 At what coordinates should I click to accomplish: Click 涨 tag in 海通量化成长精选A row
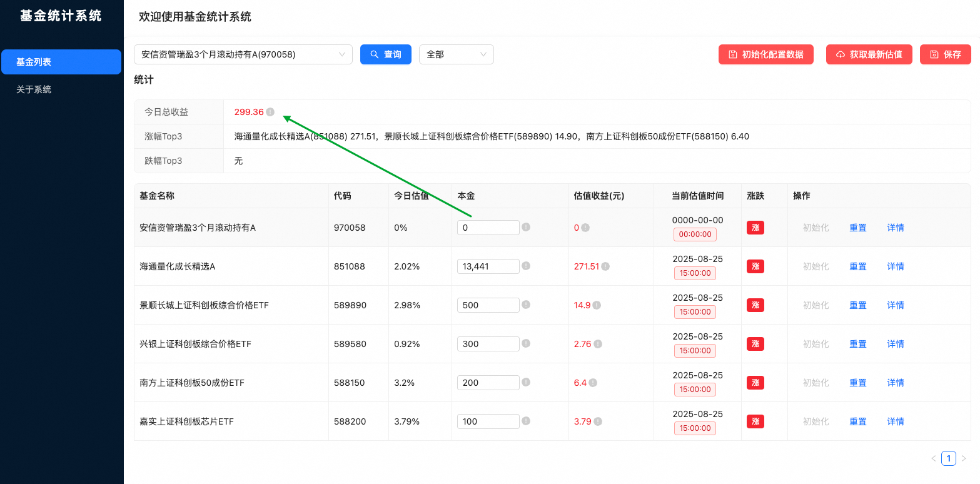(x=755, y=266)
